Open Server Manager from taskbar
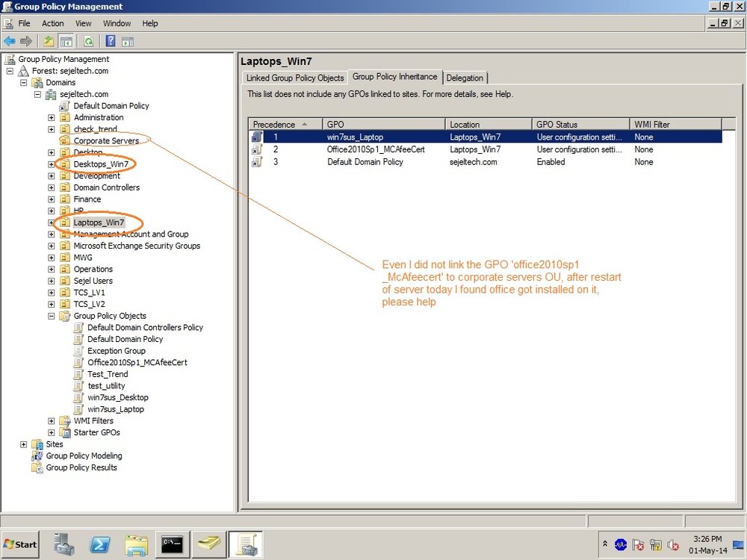This screenshot has height=560, width=747. (x=63, y=544)
